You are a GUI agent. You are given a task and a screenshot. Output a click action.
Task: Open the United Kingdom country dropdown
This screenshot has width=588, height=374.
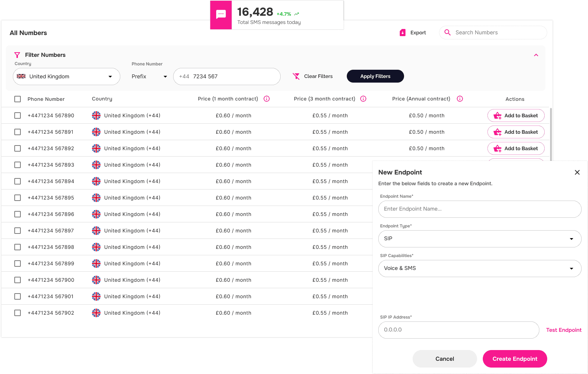(67, 77)
